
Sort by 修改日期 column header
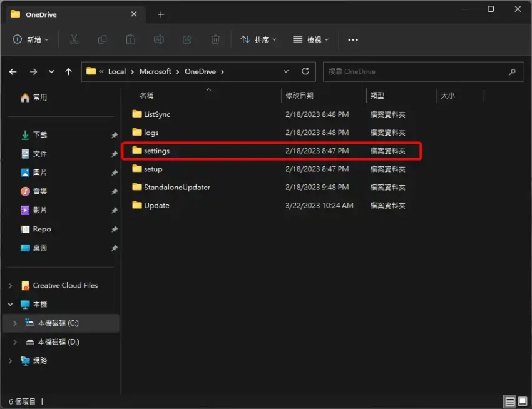click(x=300, y=96)
